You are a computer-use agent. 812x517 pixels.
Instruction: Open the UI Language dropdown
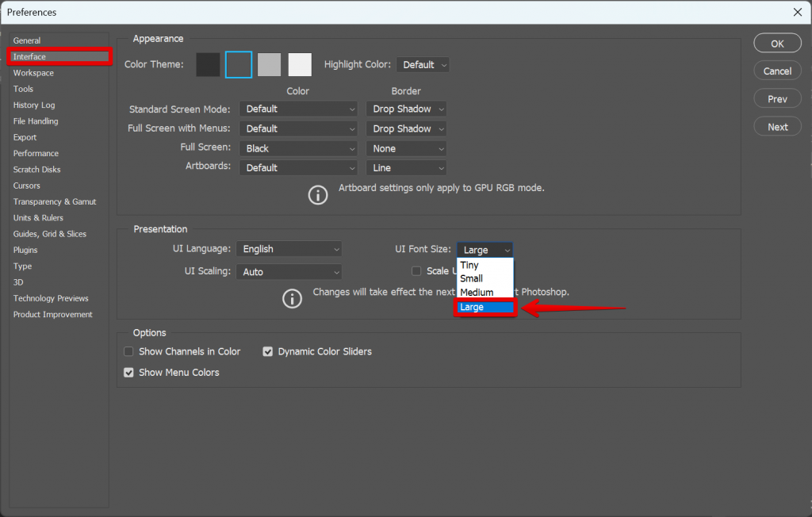[289, 248]
